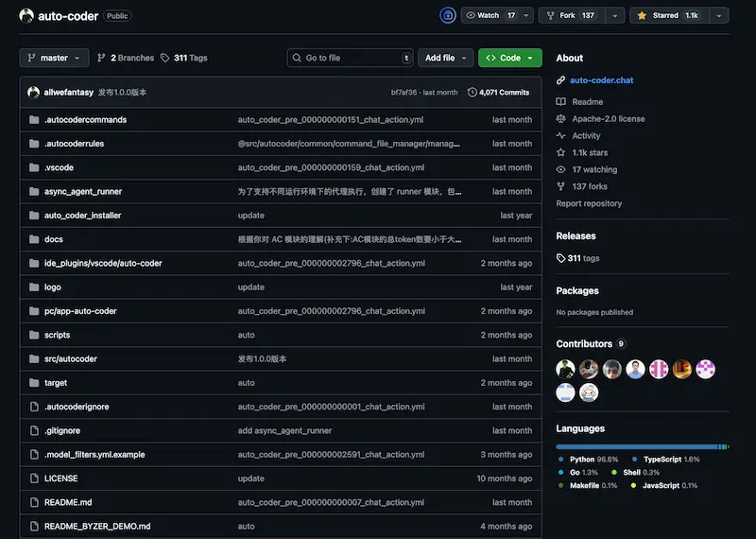Click file icon for .model_filters.yml.example
This screenshot has height=539, width=756.
point(34,455)
